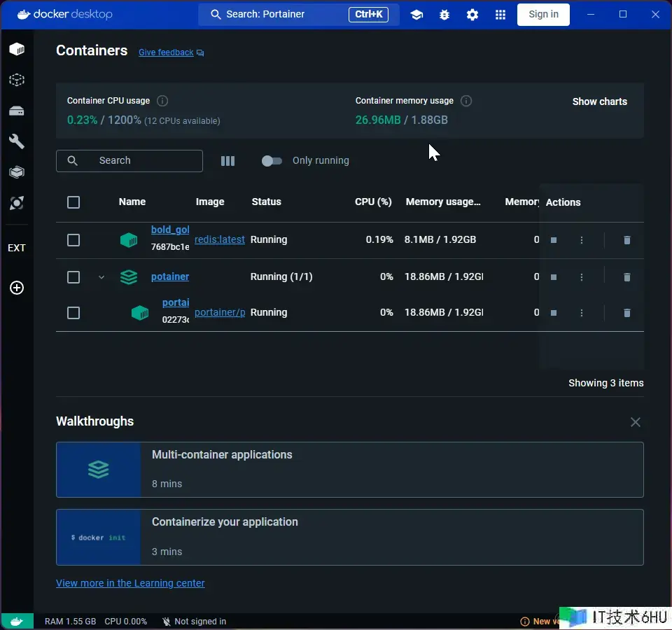Open the Give feedback link
Image resolution: width=672 pixels, height=630 pixels.
(x=166, y=52)
